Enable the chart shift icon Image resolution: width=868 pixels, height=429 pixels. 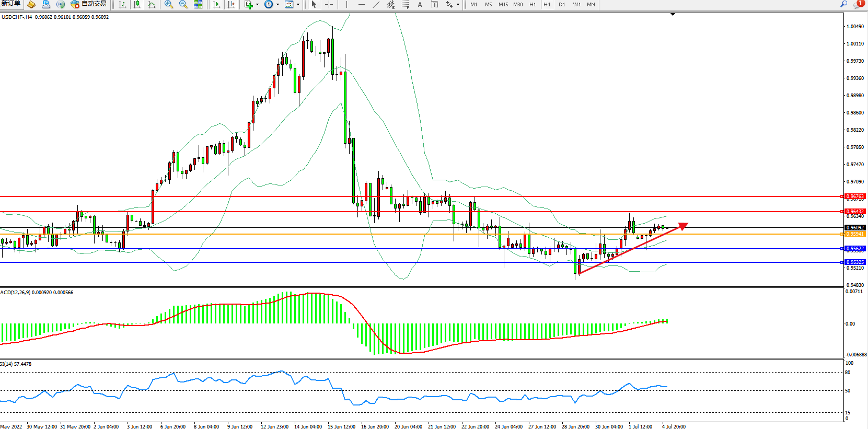[231, 4]
